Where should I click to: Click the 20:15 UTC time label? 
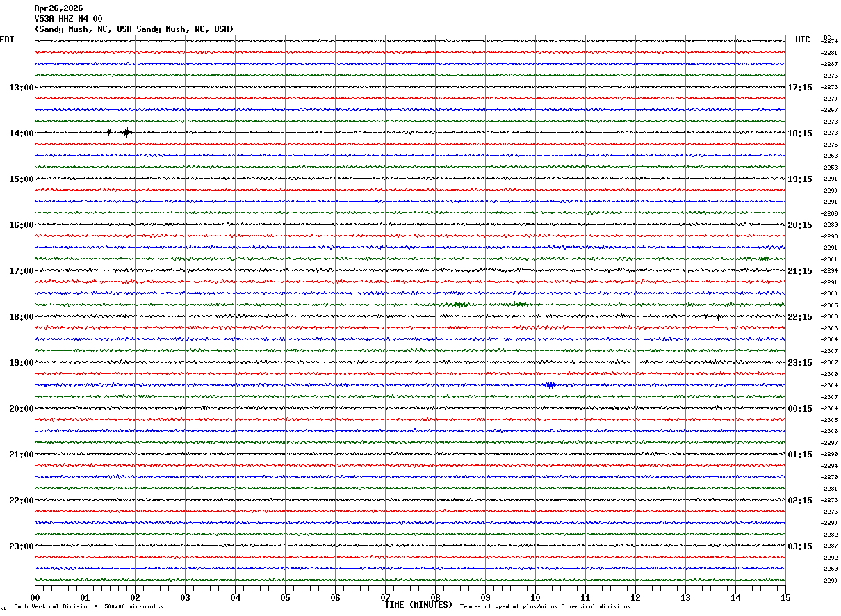click(x=800, y=225)
